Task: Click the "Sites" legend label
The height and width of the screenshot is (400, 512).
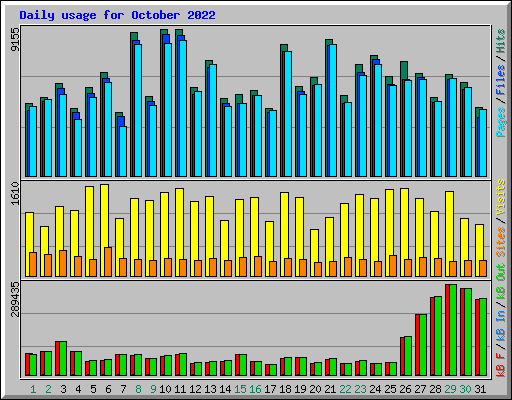Action: pyautogui.click(x=501, y=242)
